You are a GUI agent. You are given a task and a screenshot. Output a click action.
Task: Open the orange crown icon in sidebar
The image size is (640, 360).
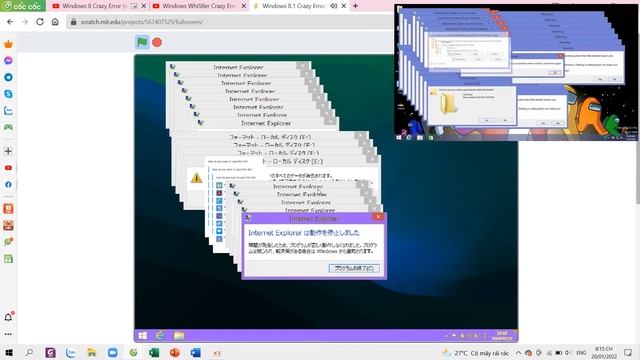[8, 44]
